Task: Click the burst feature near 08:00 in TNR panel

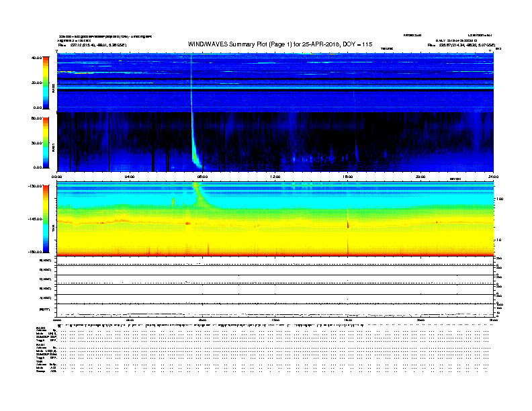Action: coord(200,195)
